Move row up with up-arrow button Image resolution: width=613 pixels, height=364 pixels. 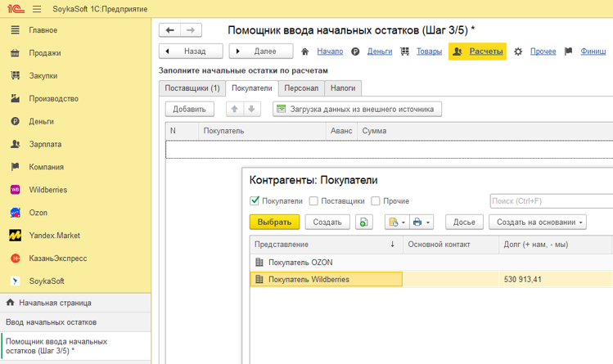(x=234, y=109)
